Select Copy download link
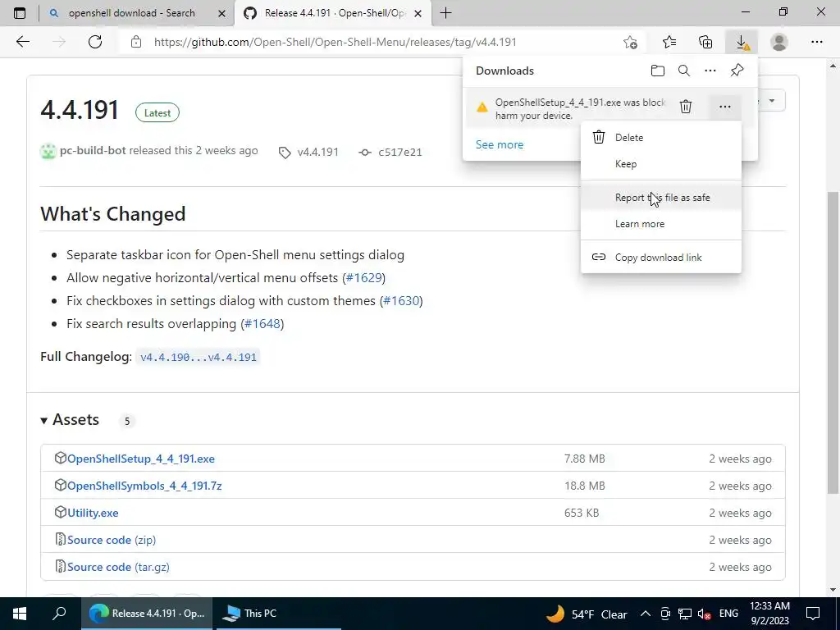This screenshot has width=840, height=630. pyautogui.click(x=661, y=258)
